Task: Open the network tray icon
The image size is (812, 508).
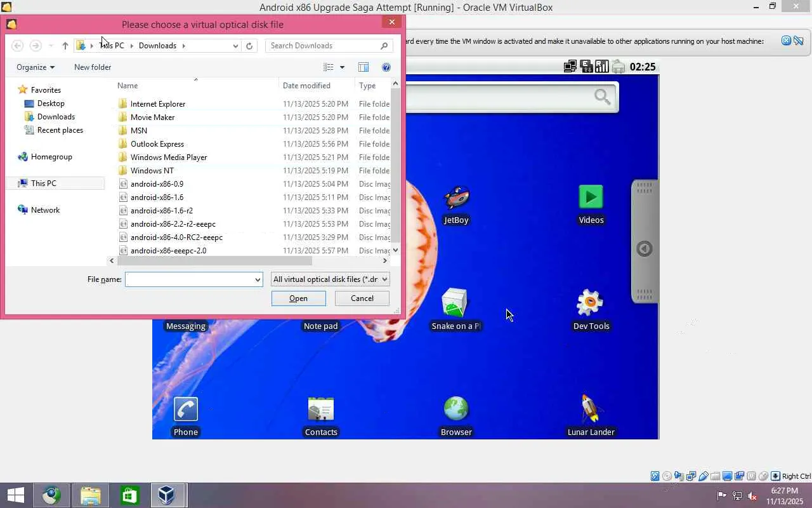Action: (x=737, y=496)
